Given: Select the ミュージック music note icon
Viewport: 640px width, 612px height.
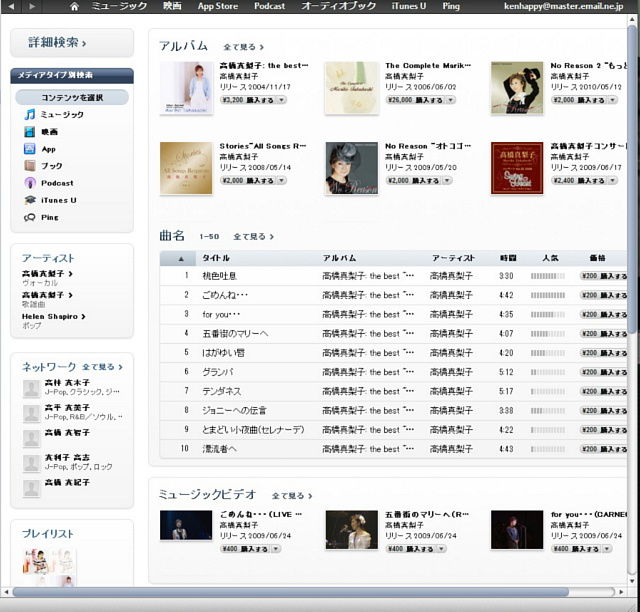Looking at the screenshot, I should [x=29, y=114].
